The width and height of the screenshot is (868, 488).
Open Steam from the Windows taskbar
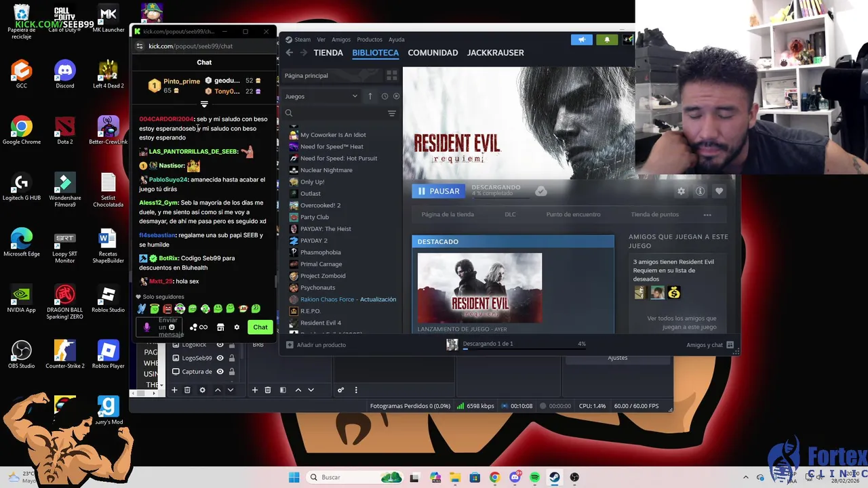555,477
